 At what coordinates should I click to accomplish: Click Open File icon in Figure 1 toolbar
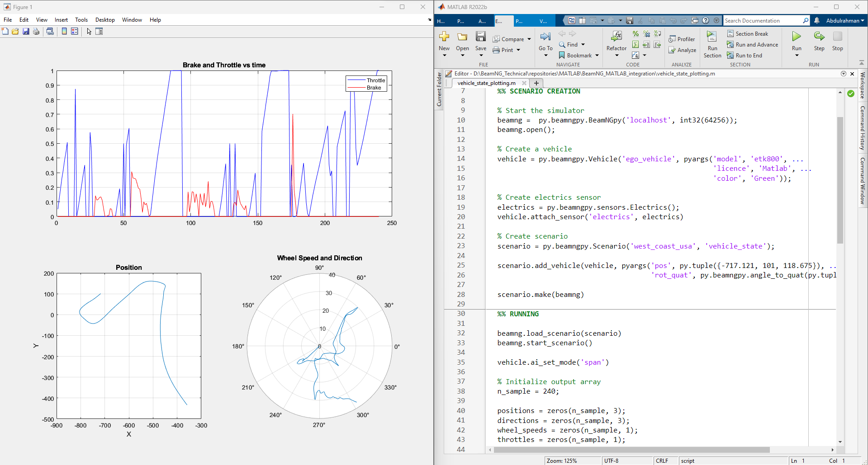[x=15, y=31]
